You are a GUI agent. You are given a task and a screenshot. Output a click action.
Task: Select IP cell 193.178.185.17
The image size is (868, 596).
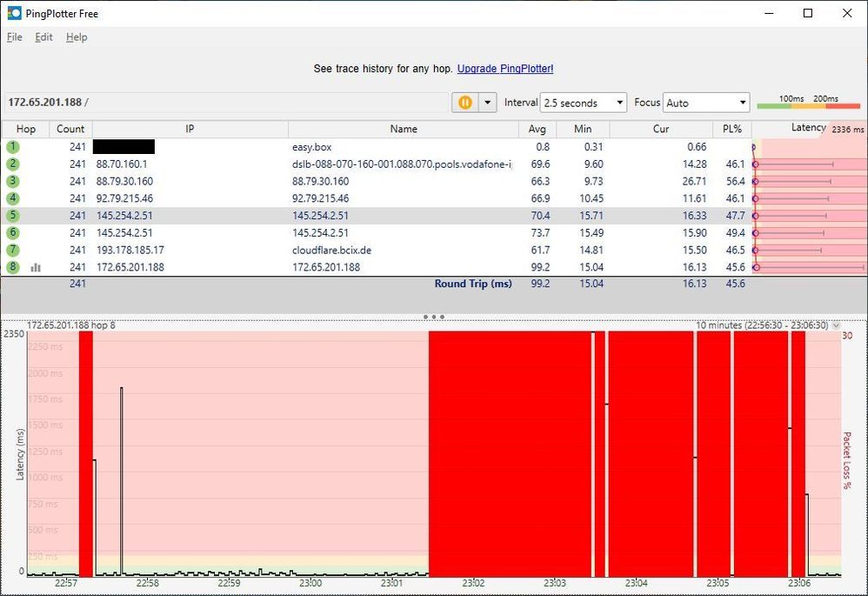pos(130,250)
